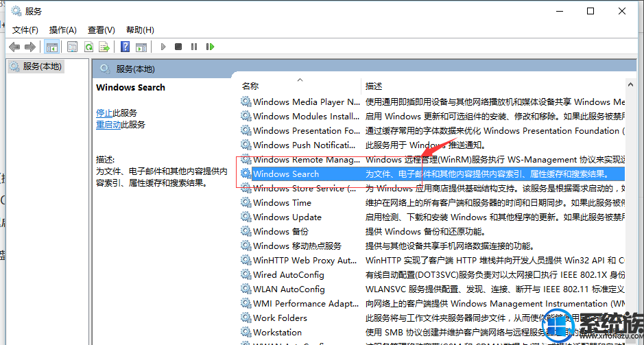The image size is (644, 345).
Task: Select 服务(本地) in the left tree
Action: [36, 66]
